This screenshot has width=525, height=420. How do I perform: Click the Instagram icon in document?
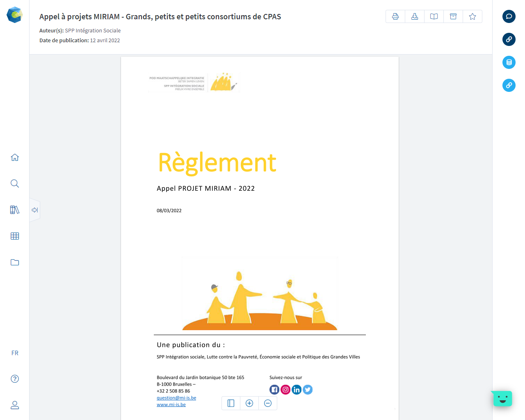coord(285,390)
